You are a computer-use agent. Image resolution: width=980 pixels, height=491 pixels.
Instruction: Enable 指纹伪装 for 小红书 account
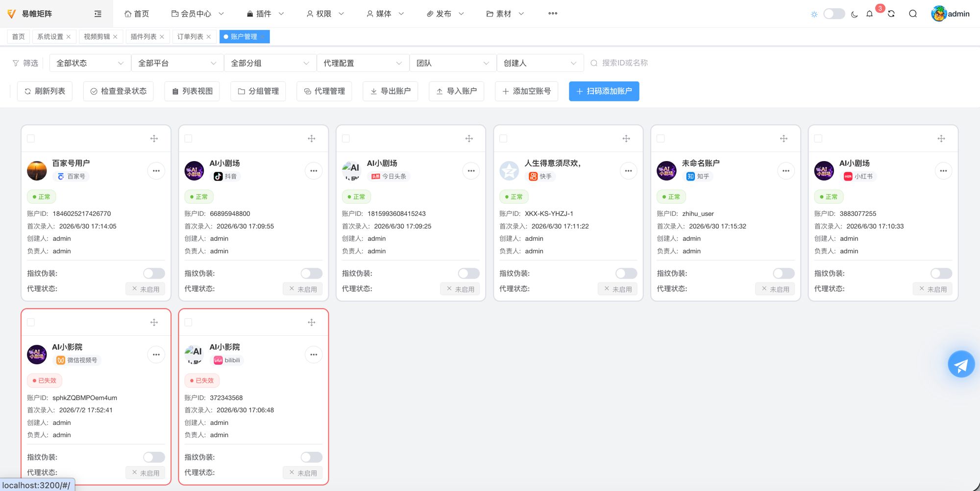pyautogui.click(x=941, y=273)
